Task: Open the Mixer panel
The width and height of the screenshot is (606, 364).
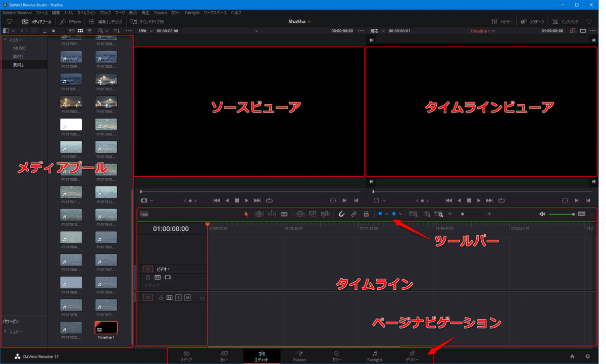Action: tap(502, 22)
